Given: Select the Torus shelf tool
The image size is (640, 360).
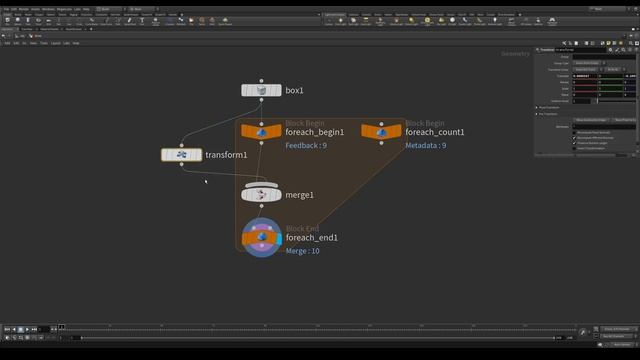Looking at the screenshot, I should point(38,21).
